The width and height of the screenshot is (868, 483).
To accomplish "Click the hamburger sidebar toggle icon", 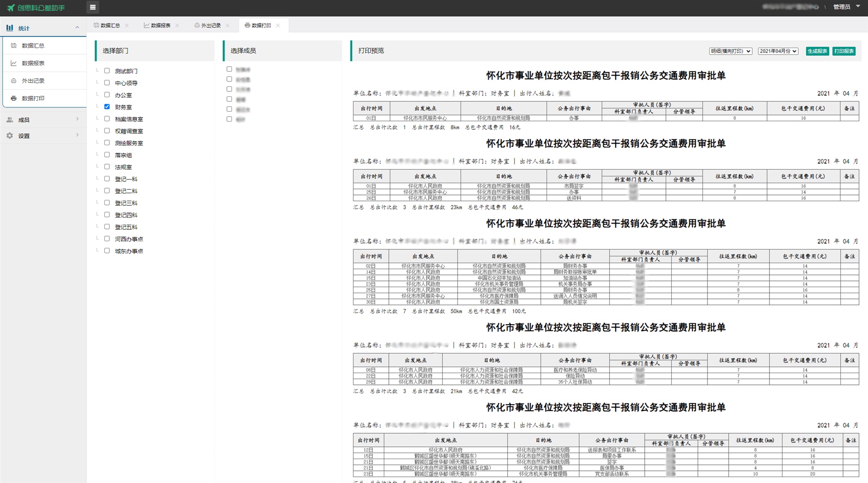I will point(93,7).
